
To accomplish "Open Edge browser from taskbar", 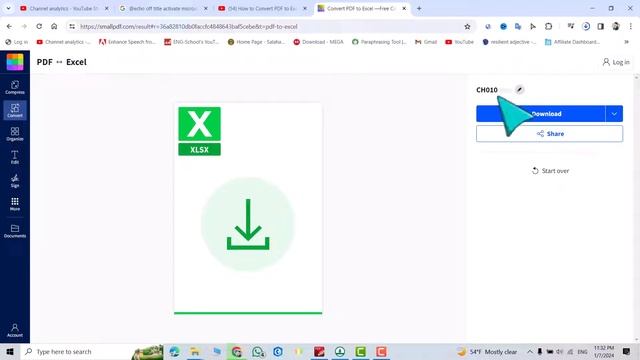I will (174, 351).
